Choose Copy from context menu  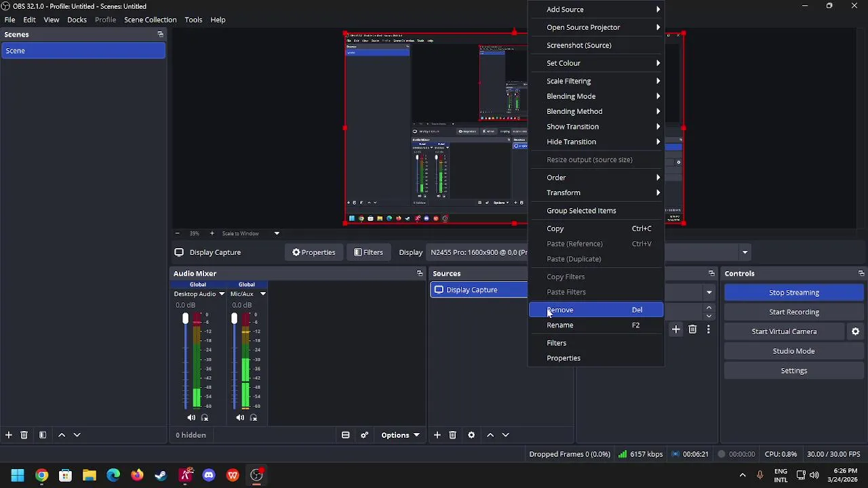[x=596, y=228]
